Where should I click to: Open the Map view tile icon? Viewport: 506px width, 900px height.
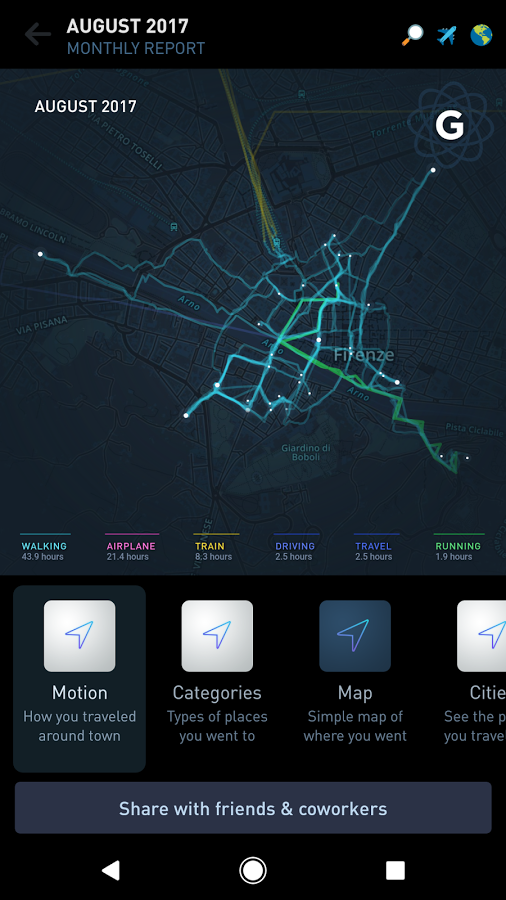click(355, 636)
